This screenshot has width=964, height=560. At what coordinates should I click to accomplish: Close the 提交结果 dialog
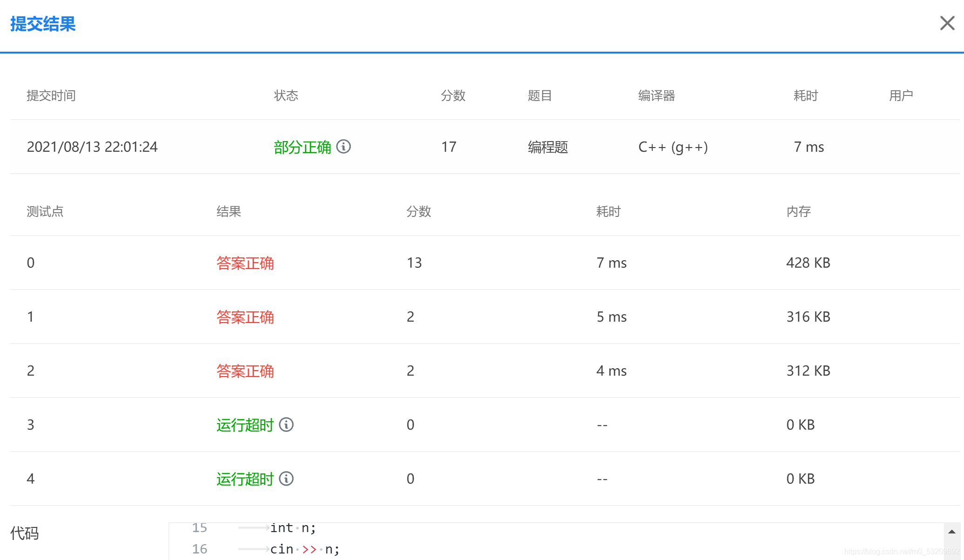(x=947, y=23)
